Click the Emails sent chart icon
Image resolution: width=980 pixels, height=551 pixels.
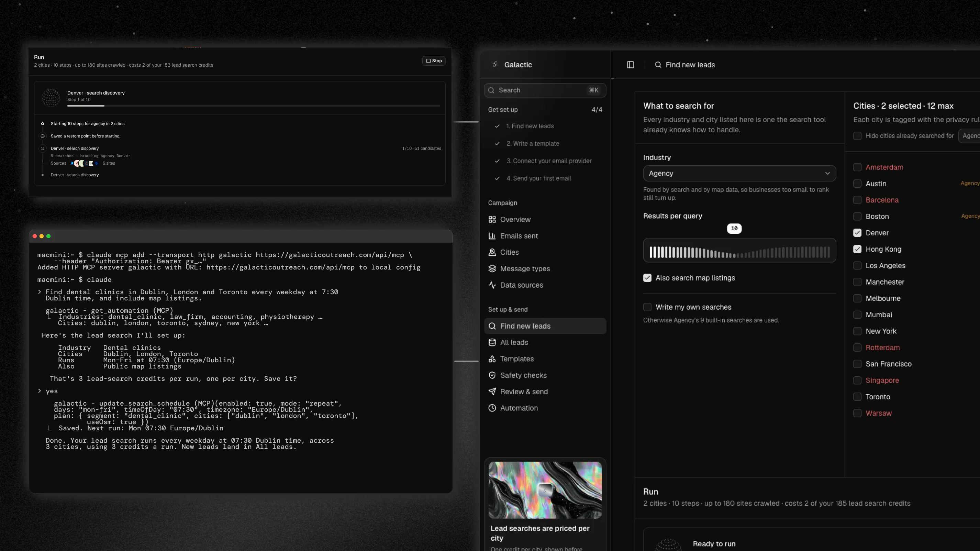point(492,236)
